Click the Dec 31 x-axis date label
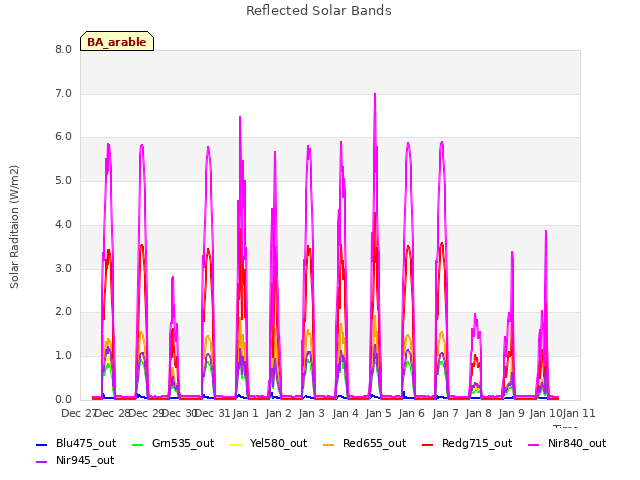Viewport: 640px width, 480px height. point(212,413)
